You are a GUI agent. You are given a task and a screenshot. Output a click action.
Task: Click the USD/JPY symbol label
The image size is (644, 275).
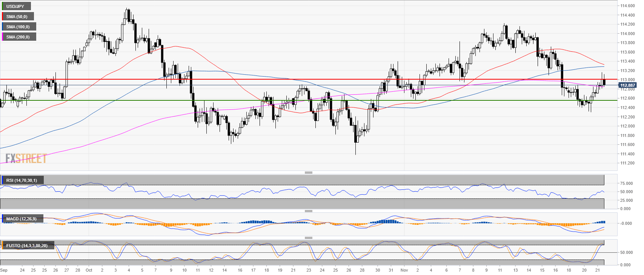click(x=15, y=6)
